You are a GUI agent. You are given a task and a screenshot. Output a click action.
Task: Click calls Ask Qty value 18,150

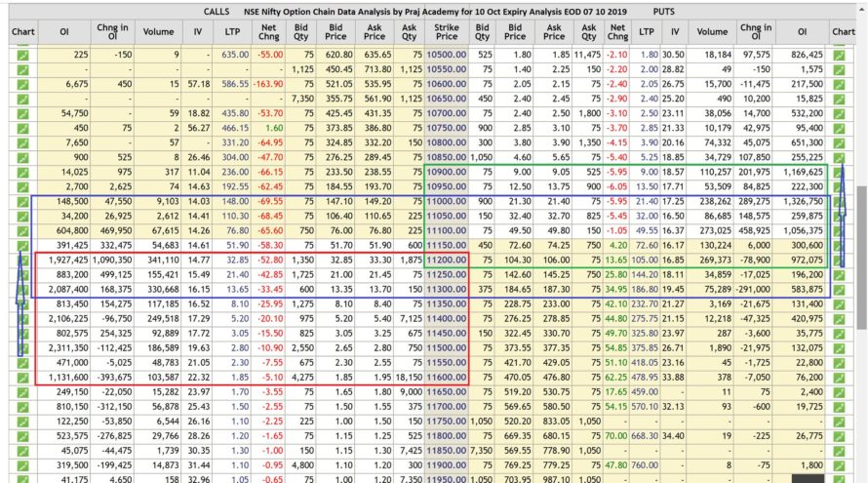pyautogui.click(x=409, y=378)
